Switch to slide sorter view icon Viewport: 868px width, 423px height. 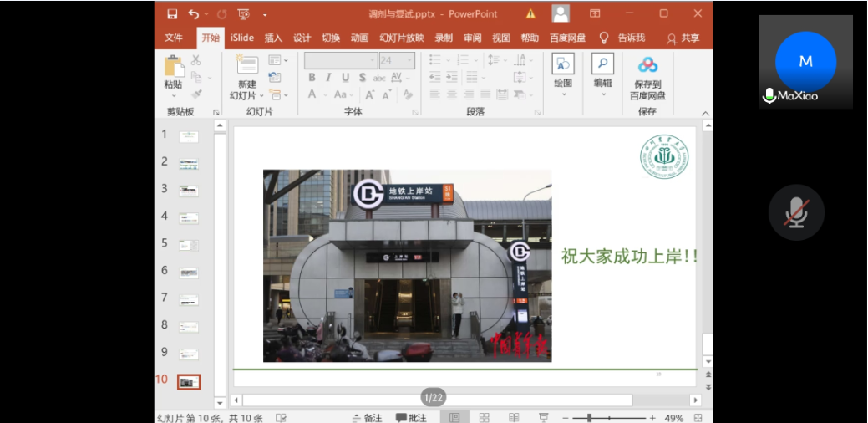484,417
